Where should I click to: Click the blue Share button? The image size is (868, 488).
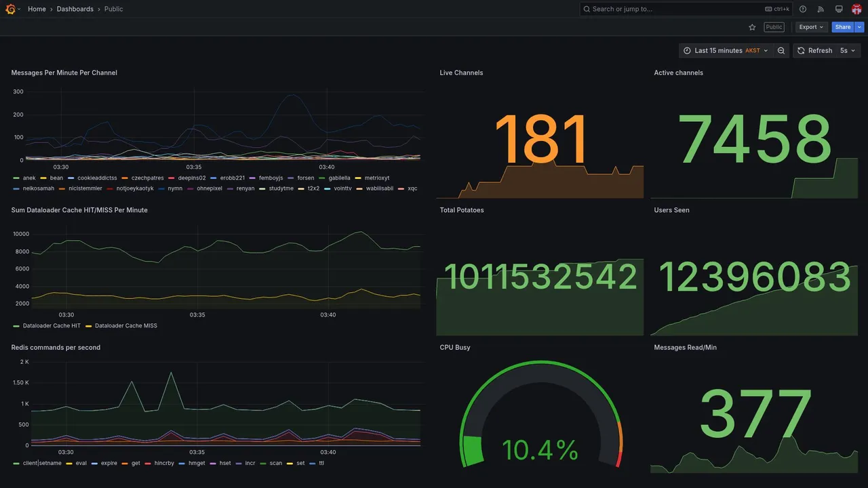843,27
